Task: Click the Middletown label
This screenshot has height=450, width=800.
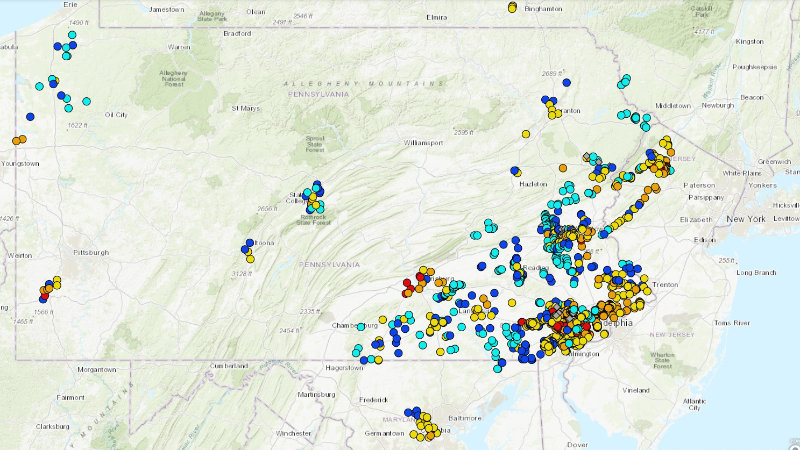Action: (673, 106)
